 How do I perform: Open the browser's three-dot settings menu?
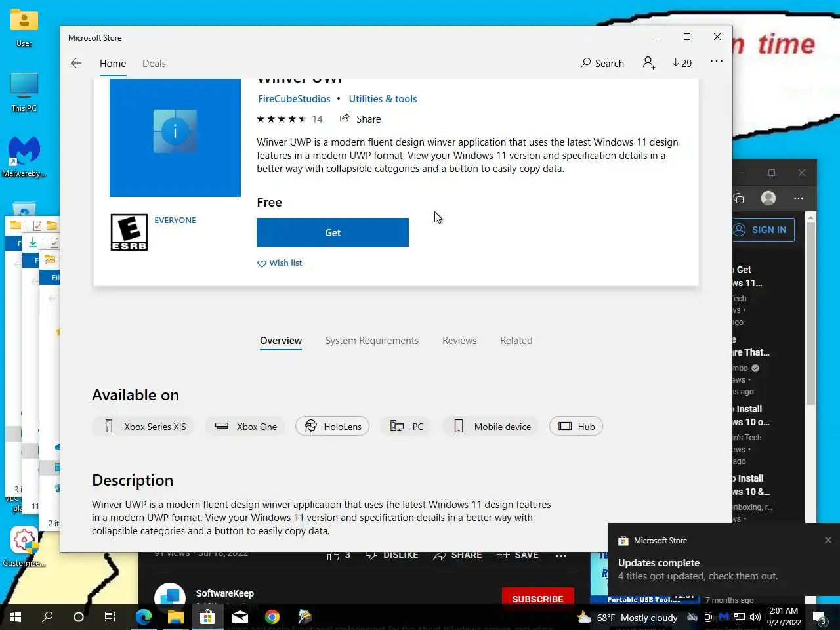pyautogui.click(x=799, y=198)
